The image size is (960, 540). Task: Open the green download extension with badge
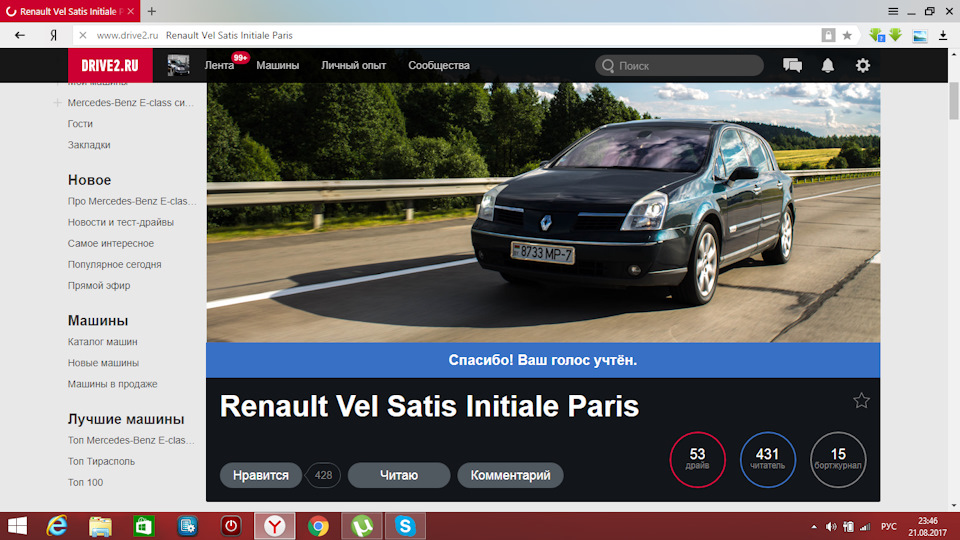877,36
